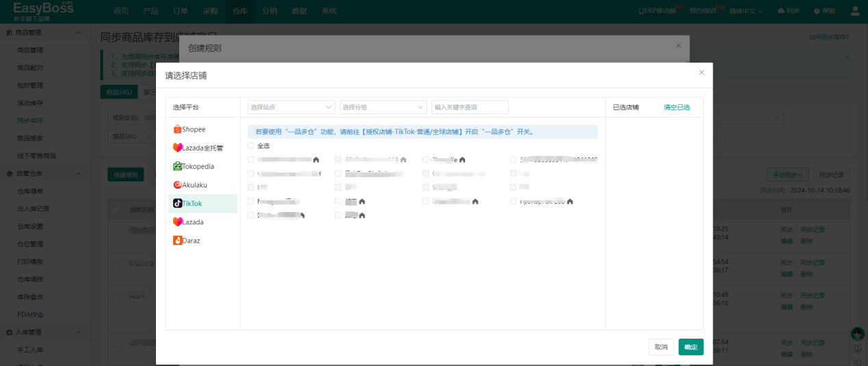The image size is (868, 366).
Task: Select the Daraz platform icon
Action: click(178, 241)
